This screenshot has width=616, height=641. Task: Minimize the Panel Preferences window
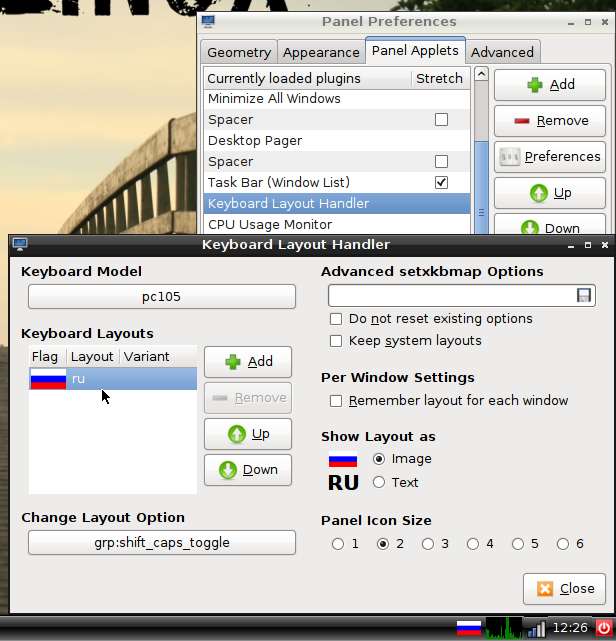point(571,22)
